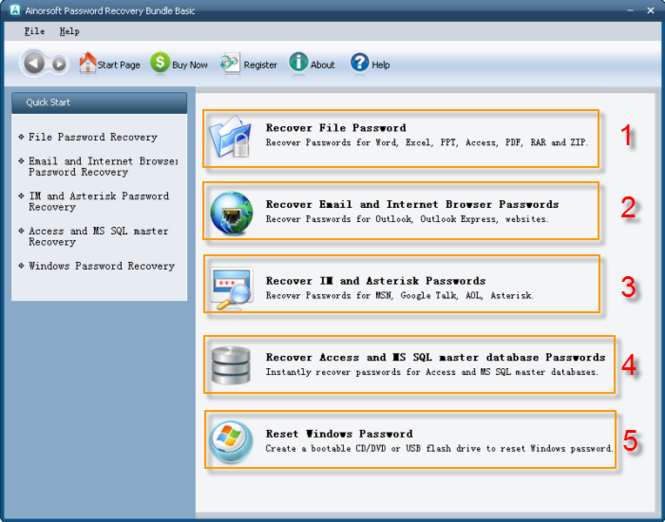The image size is (665, 522).
Task: Open the Help menu
Action: 69,31
